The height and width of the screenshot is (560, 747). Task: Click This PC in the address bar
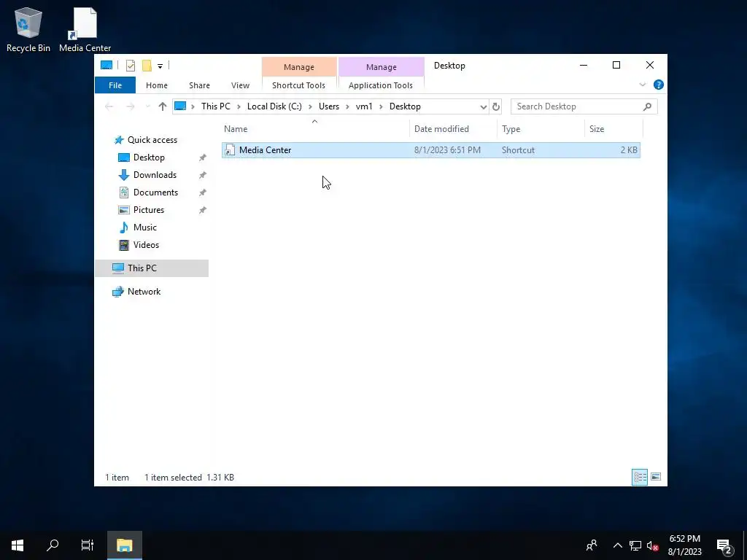pos(215,106)
